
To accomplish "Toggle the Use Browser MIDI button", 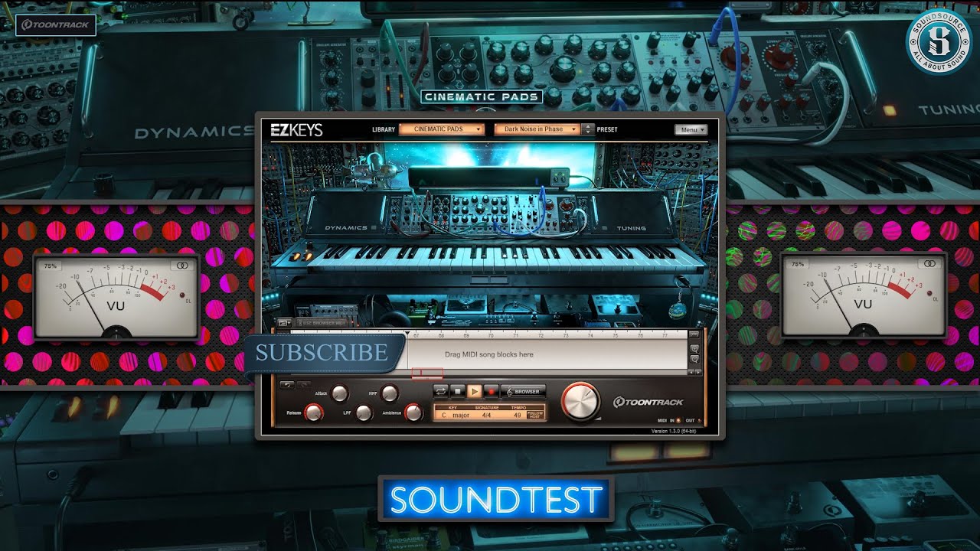I will (321, 322).
